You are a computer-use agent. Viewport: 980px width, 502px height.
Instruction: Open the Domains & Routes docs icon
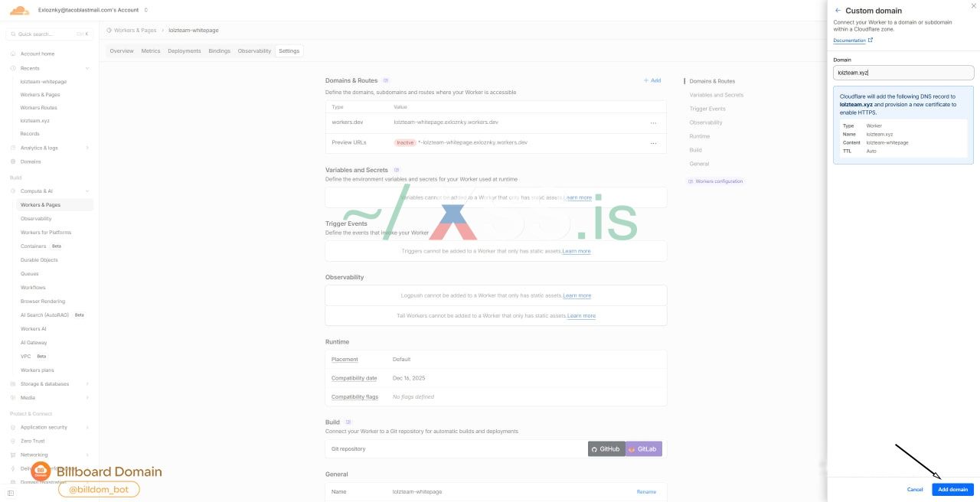(x=386, y=80)
